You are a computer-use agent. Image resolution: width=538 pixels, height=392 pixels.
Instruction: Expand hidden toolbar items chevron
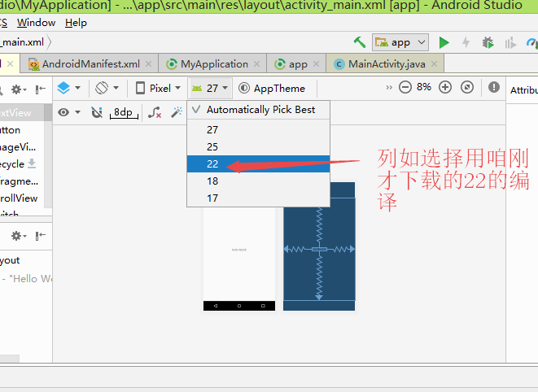point(389,88)
